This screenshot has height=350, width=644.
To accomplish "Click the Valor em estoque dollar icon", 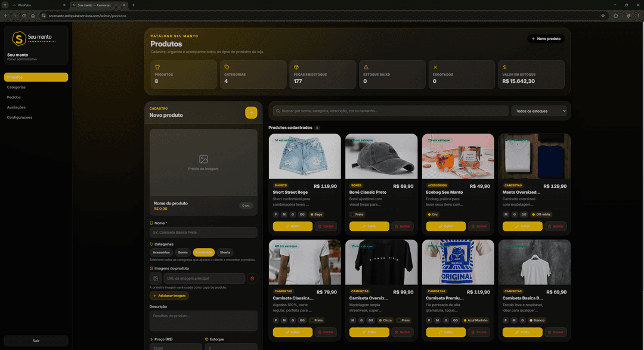I will (505, 67).
